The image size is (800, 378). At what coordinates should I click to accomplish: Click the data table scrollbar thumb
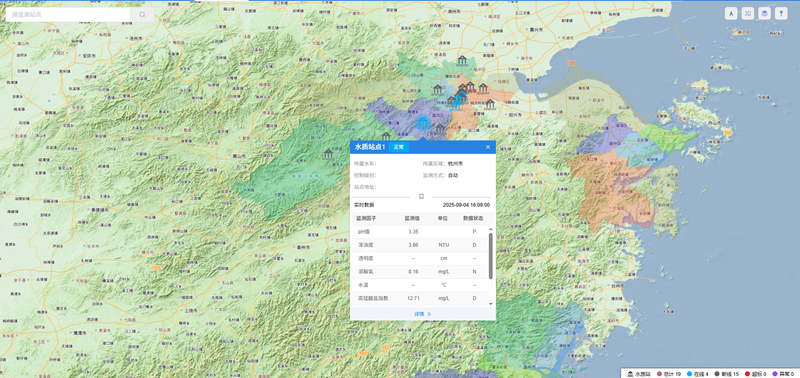pos(491,256)
